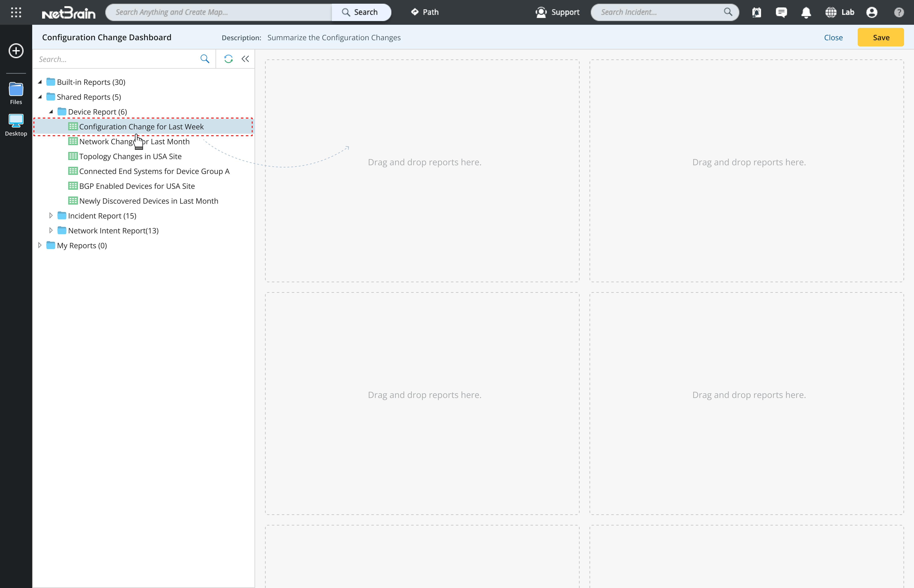Open the chat messages icon
The width and height of the screenshot is (914, 588).
[781, 12]
